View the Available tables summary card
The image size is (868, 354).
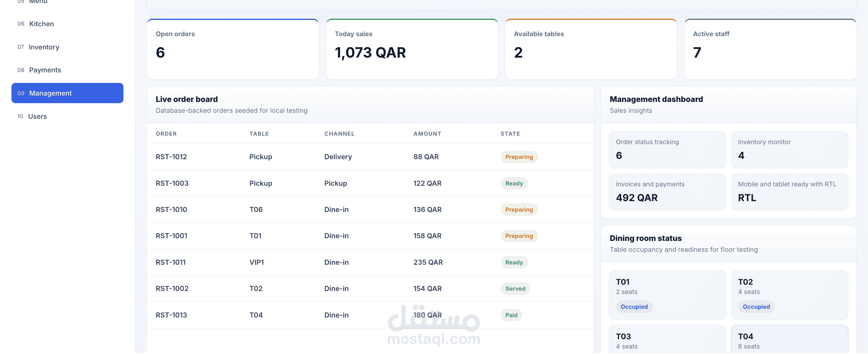pyautogui.click(x=591, y=49)
